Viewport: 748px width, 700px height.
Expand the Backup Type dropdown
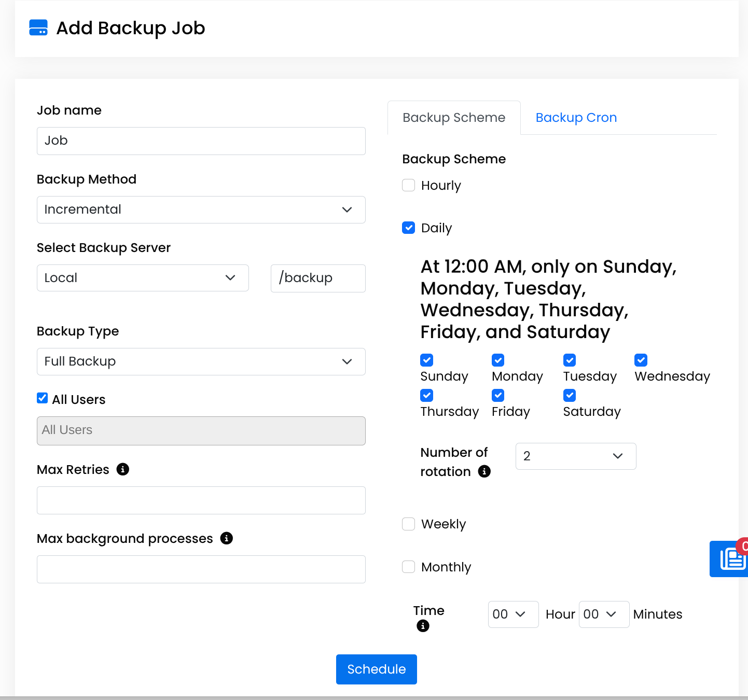pos(201,361)
